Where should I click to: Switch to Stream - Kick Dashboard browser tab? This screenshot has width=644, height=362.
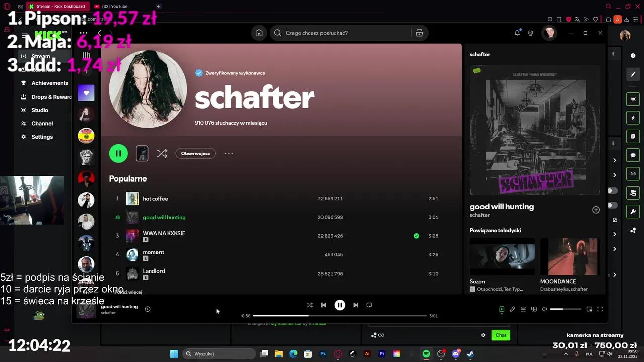pos(57,7)
